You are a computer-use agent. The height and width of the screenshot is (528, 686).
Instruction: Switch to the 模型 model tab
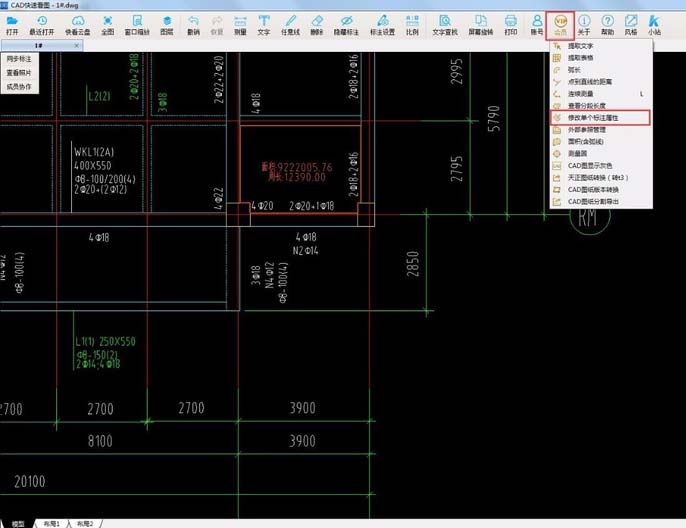[18, 524]
